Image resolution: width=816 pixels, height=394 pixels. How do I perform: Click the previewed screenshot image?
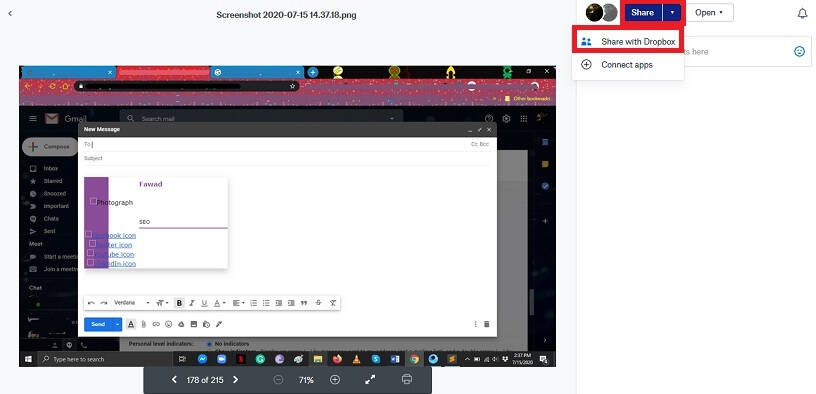click(x=287, y=216)
